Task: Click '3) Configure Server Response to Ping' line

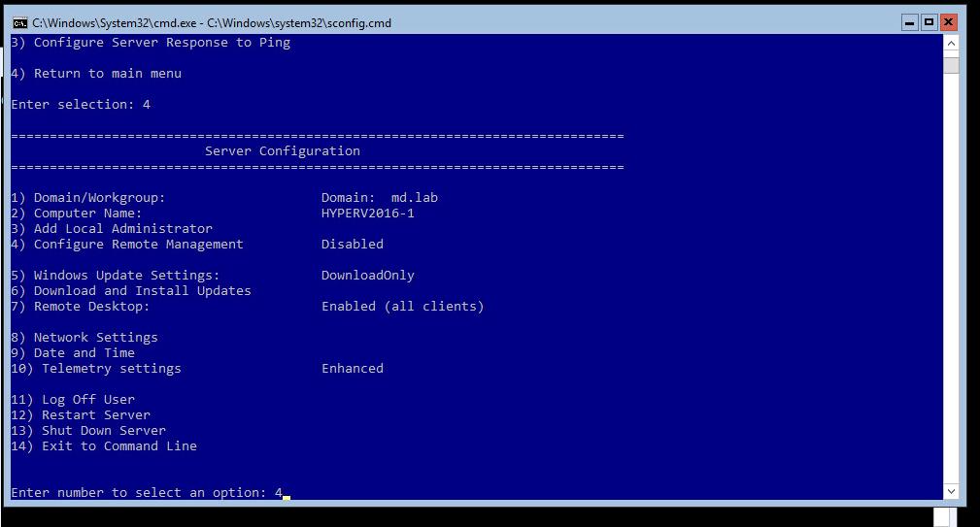Action: 151,43
